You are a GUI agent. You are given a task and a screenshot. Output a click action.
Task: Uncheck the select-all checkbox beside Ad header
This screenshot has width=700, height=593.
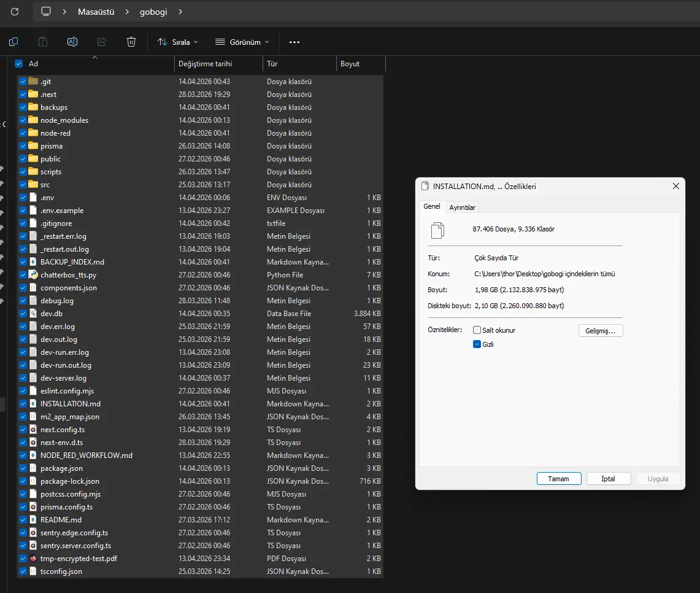[x=19, y=64]
